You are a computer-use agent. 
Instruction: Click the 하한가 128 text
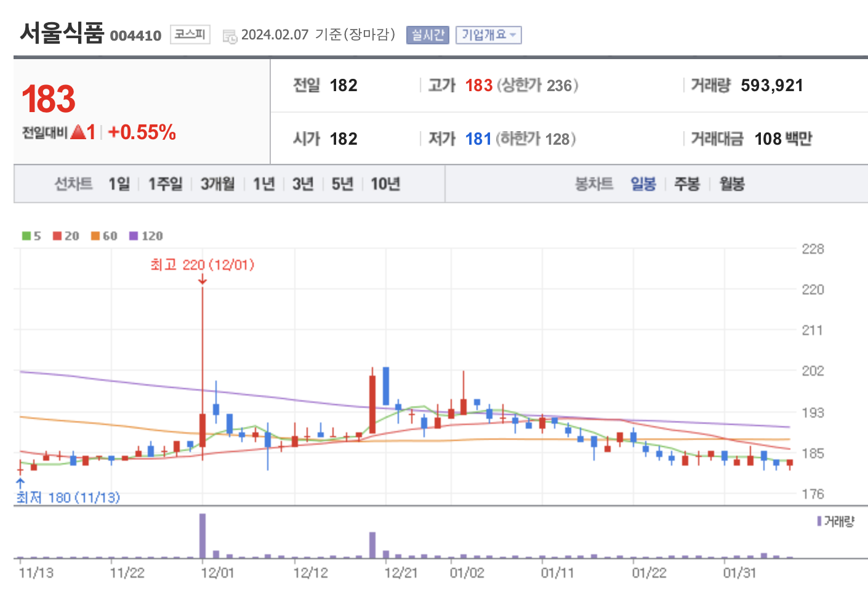point(536,139)
